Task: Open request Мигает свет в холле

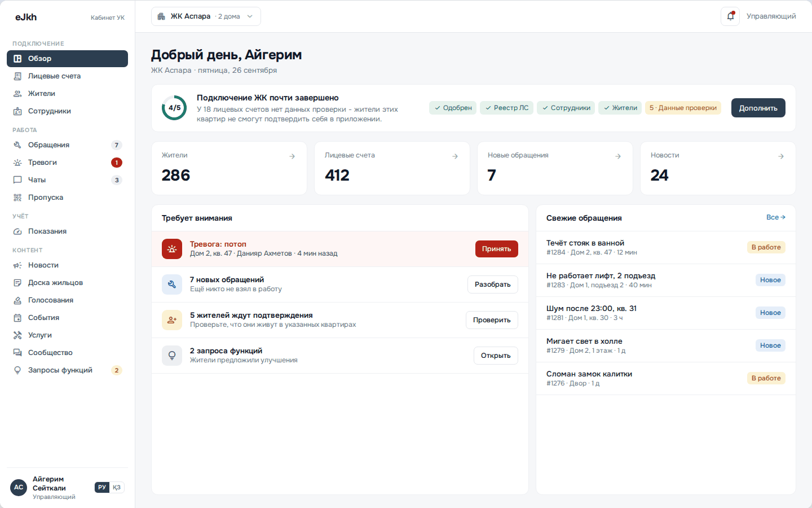Action: point(665,346)
